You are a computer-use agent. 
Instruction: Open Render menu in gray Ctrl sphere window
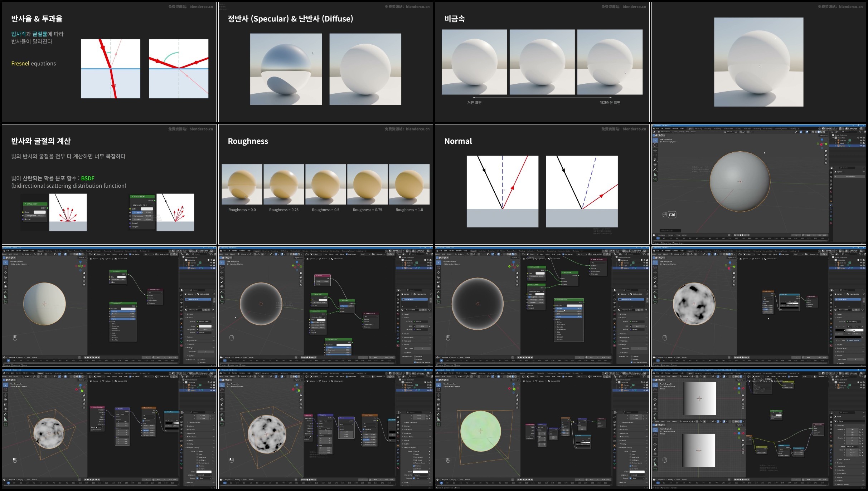[668, 128]
